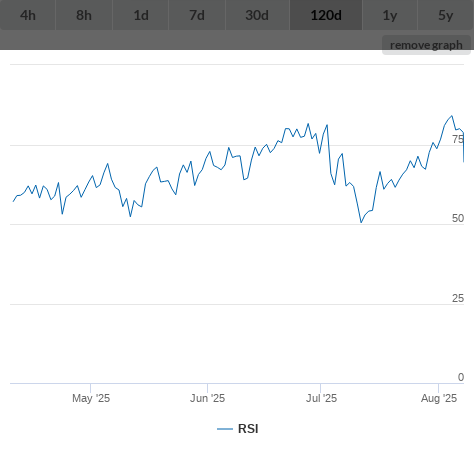Click the 25 value axis label
474x455 pixels.
[458, 298]
